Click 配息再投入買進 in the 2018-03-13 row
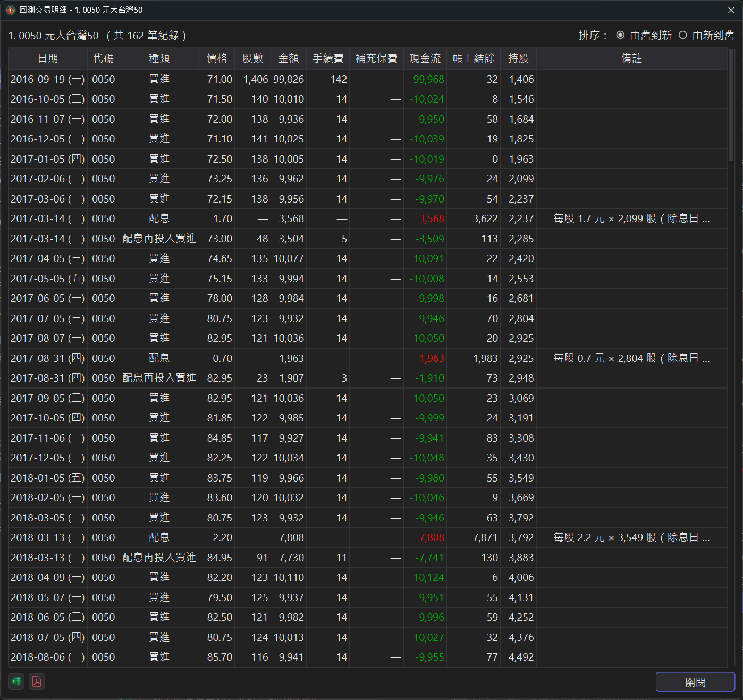The width and height of the screenshot is (743, 700). point(159,558)
